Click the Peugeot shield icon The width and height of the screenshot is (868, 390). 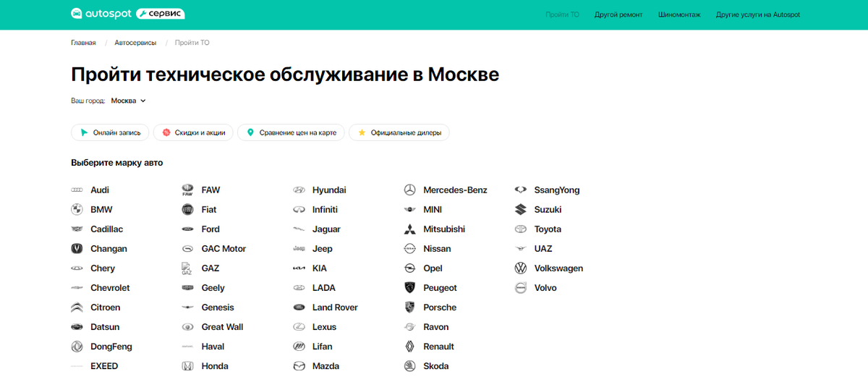[409, 288]
